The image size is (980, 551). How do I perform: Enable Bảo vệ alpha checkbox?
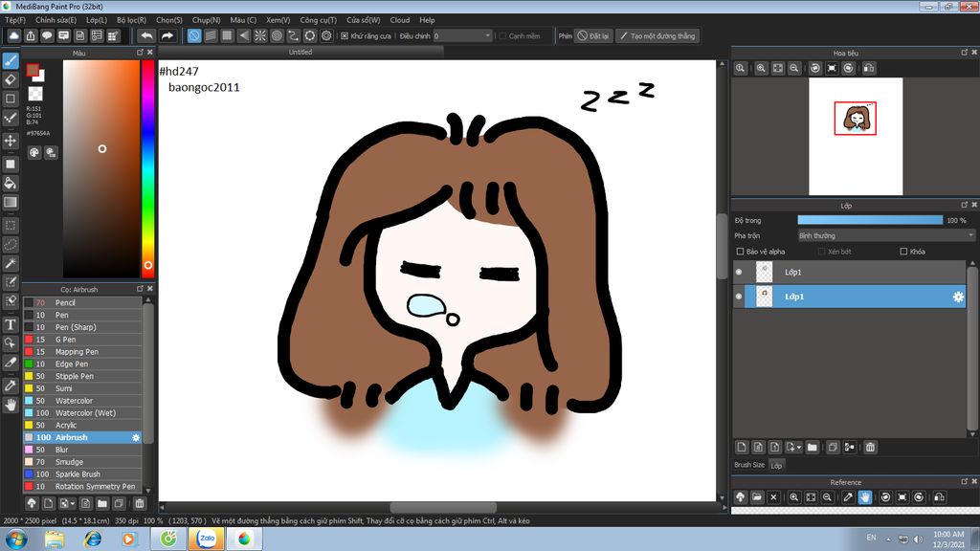pyautogui.click(x=740, y=252)
